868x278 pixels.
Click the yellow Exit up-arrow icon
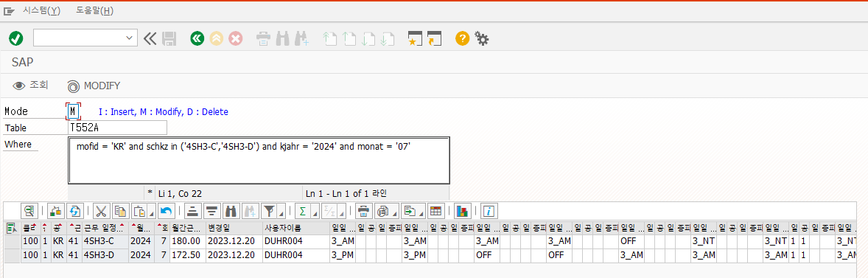point(217,38)
